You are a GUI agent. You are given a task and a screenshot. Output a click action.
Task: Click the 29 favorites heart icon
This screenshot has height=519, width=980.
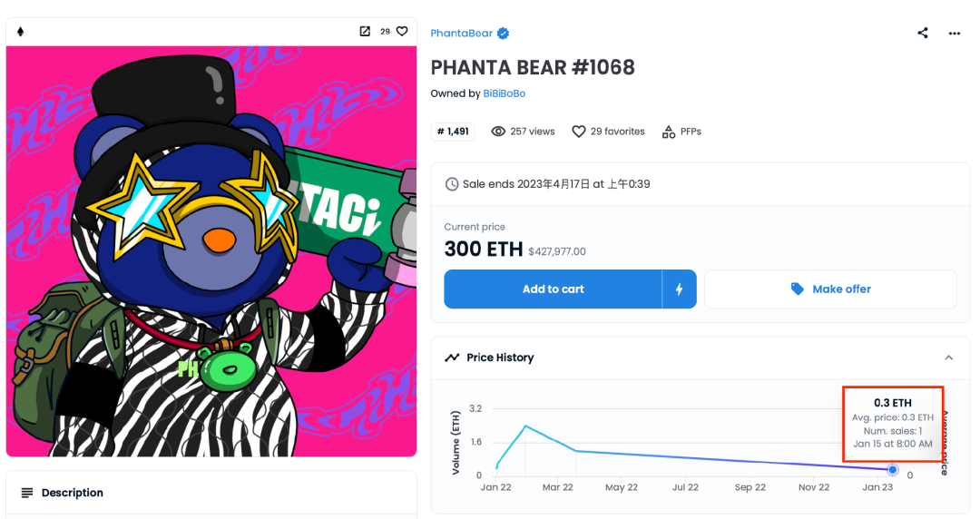[x=579, y=132]
